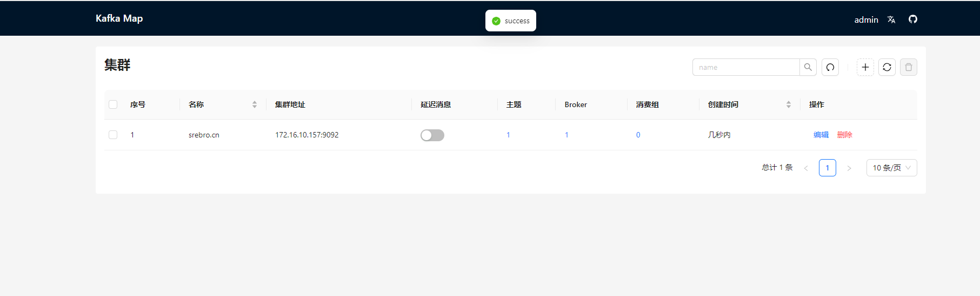
Task: Add a new cluster with plus icon
Action: pos(865,67)
